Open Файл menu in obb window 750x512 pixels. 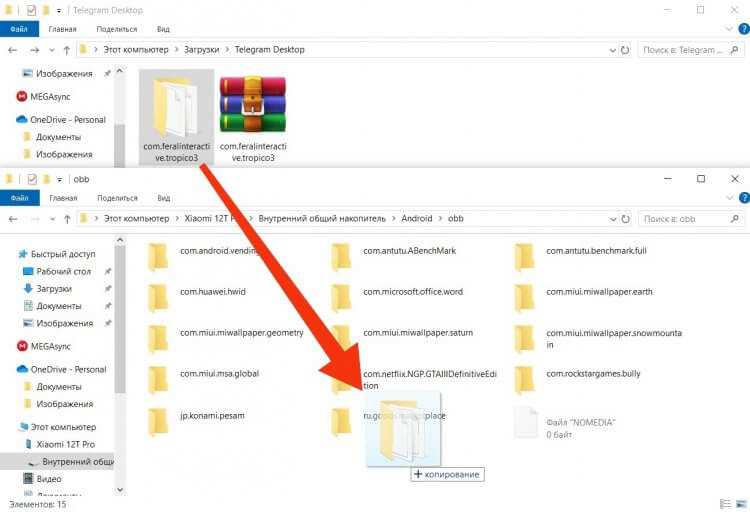coord(20,198)
